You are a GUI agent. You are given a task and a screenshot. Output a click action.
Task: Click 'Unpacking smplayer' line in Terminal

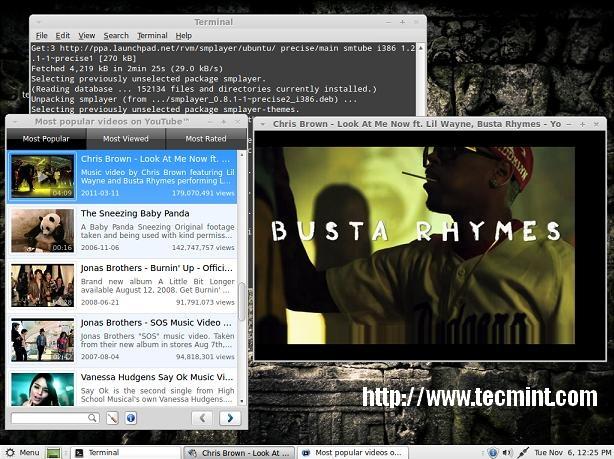[x=194, y=99]
